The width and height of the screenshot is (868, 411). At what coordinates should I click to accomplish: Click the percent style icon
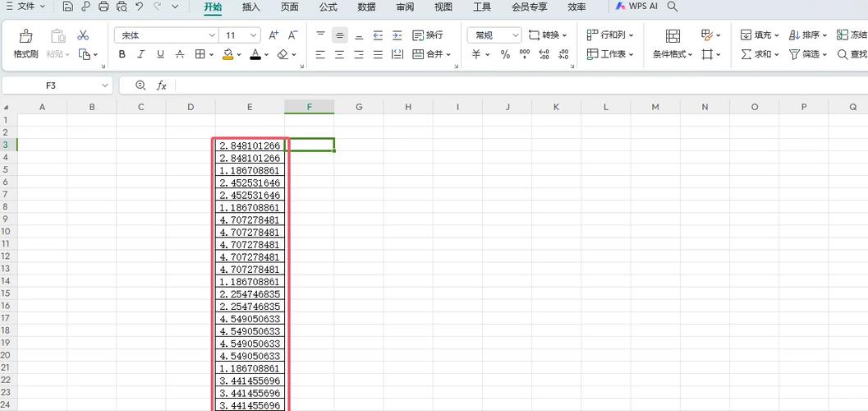(x=505, y=54)
